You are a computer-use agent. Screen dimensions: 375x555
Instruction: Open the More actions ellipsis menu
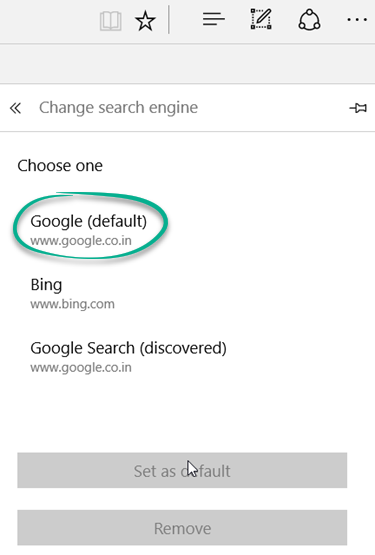357,20
